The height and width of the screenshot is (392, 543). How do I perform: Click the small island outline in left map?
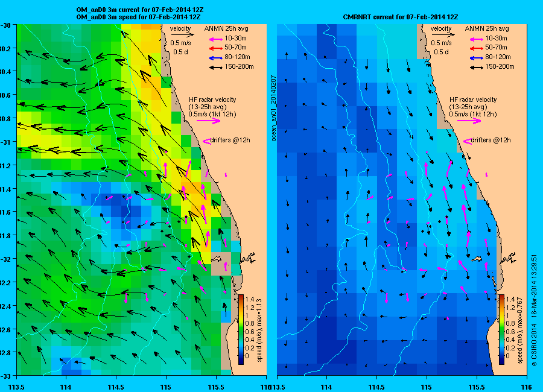tap(217, 258)
